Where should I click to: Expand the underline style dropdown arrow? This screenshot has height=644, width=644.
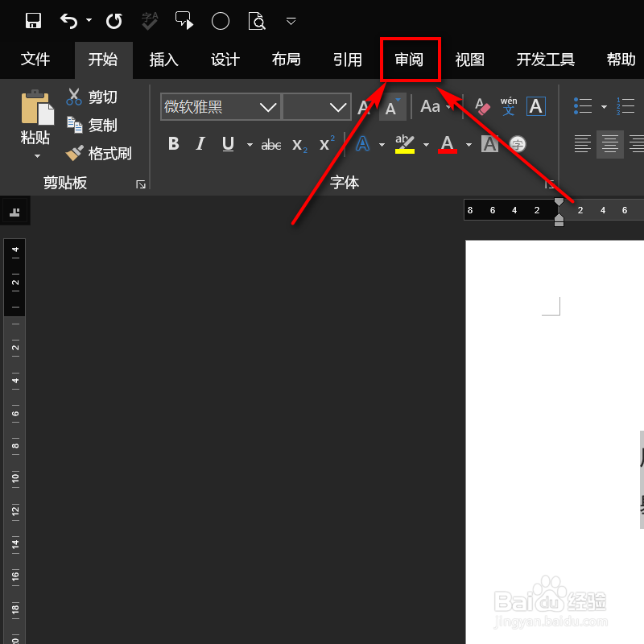coord(249,143)
